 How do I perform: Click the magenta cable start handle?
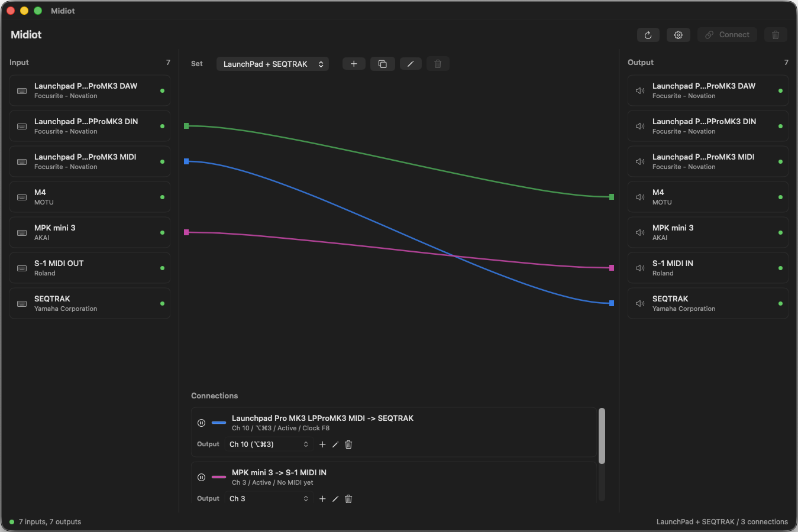click(186, 232)
